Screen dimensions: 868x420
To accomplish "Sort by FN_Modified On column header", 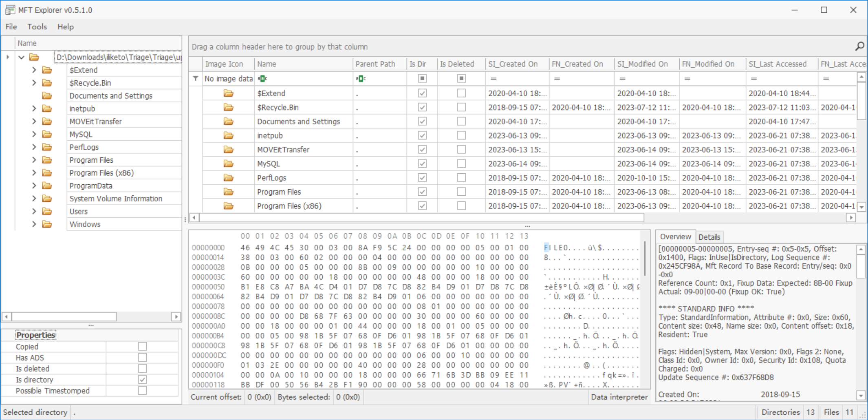I will tap(712, 64).
